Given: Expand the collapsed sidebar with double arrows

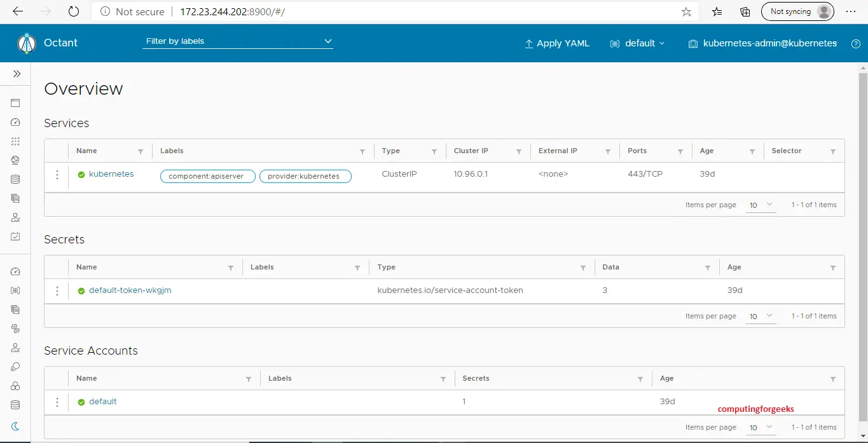Looking at the screenshot, I should (x=15, y=72).
